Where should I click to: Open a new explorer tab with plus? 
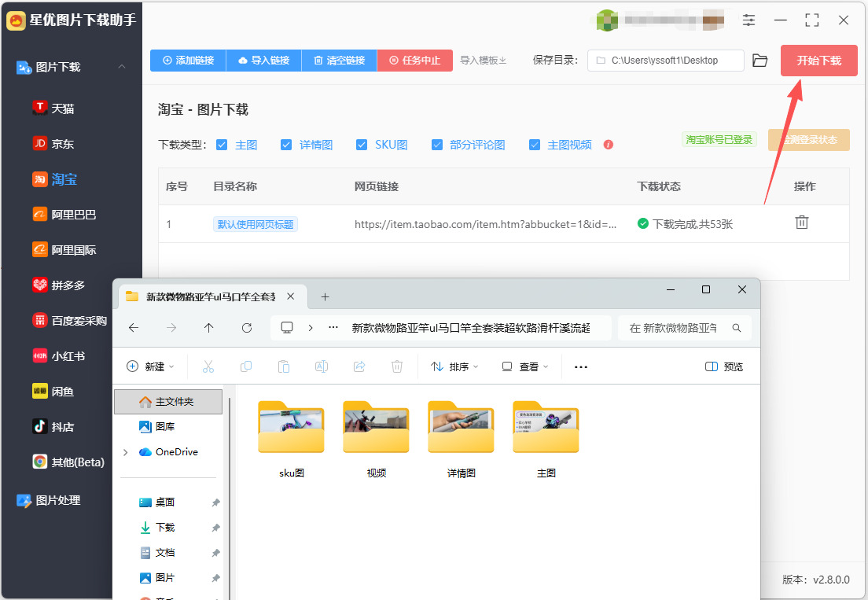point(325,296)
